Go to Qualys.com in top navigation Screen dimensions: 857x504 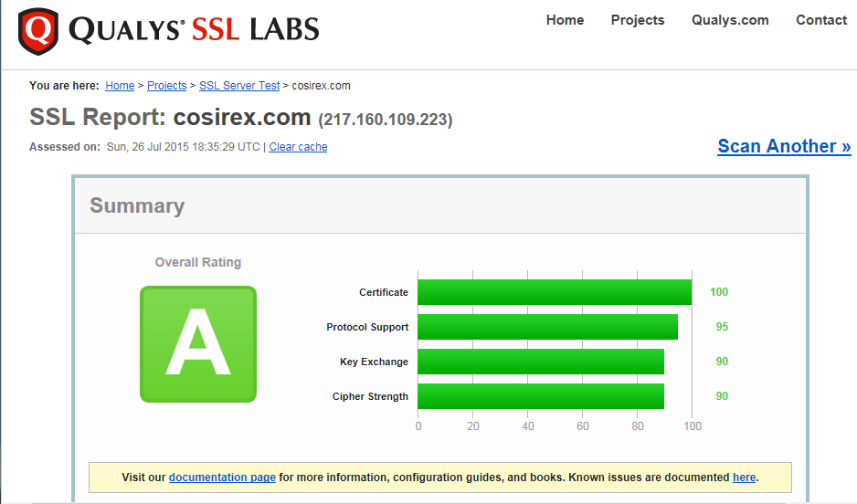tap(730, 20)
